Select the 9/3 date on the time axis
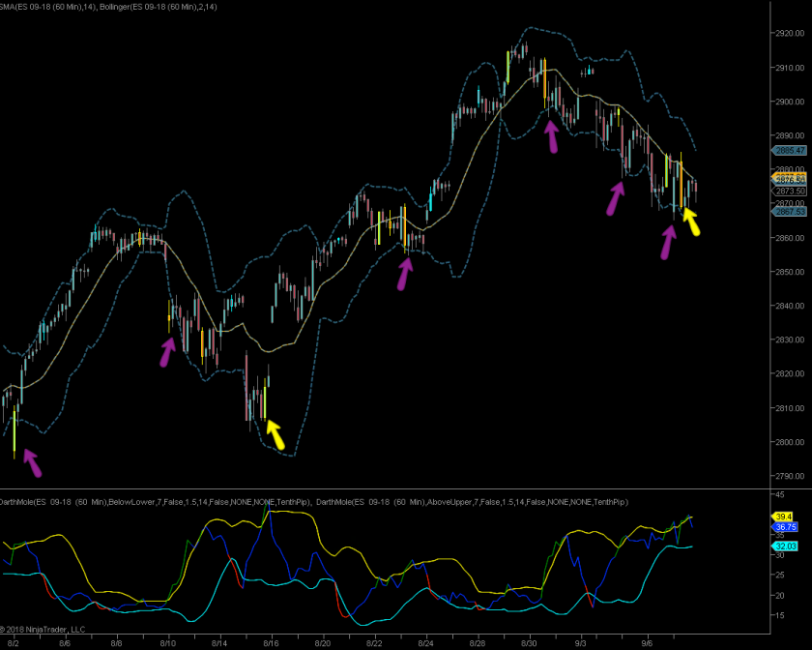The height and width of the screenshot is (650, 812). tap(581, 641)
